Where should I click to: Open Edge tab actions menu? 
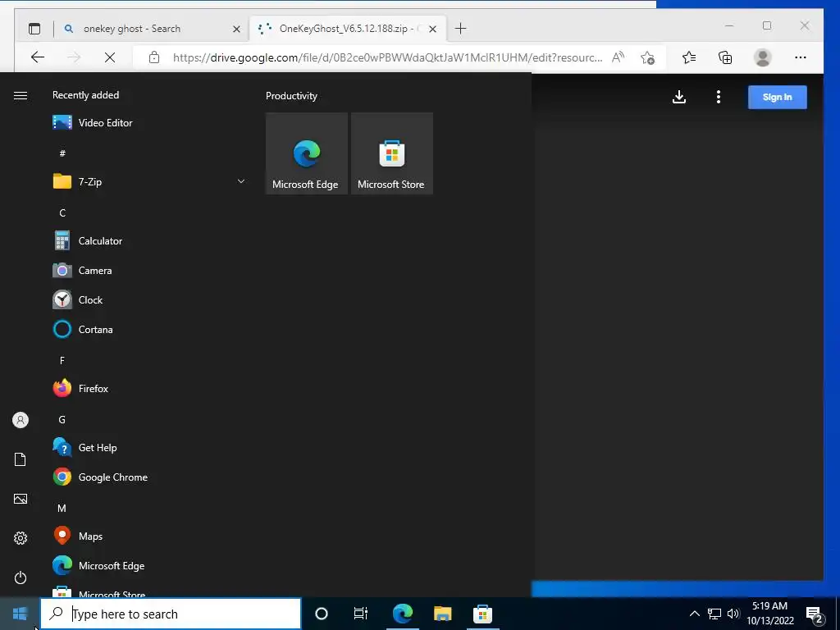point(34,29)
